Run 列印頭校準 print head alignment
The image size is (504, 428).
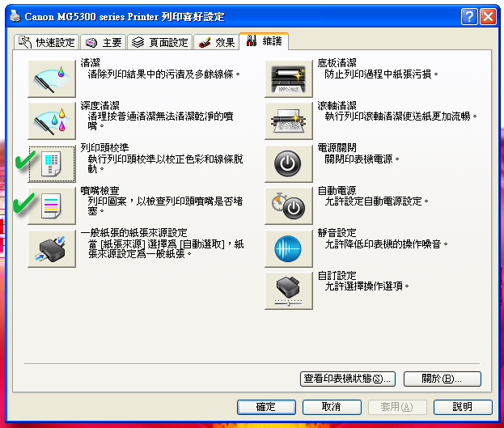click(x=52, y=163)
